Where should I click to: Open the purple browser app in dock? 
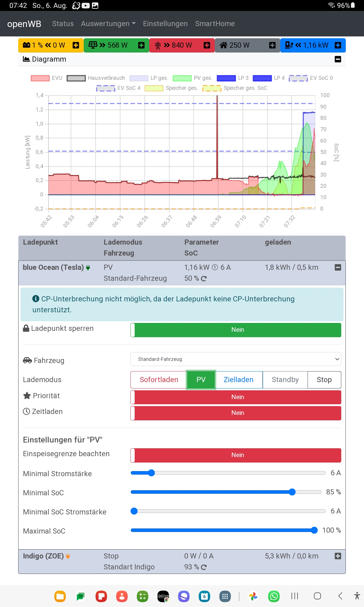[x=184, y=596]
